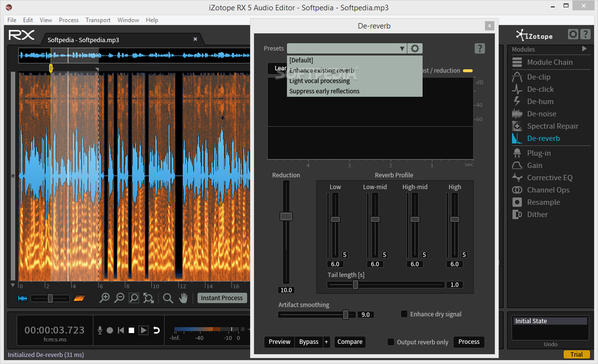The height and width of the screenshot is (364, 598).
Task: Choose Enhance existing reverb preset
Action: click(x=355, y=70)
